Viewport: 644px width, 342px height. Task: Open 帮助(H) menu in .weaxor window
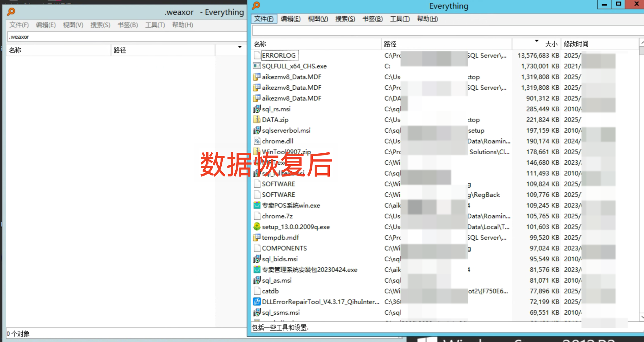coord(182,25)
